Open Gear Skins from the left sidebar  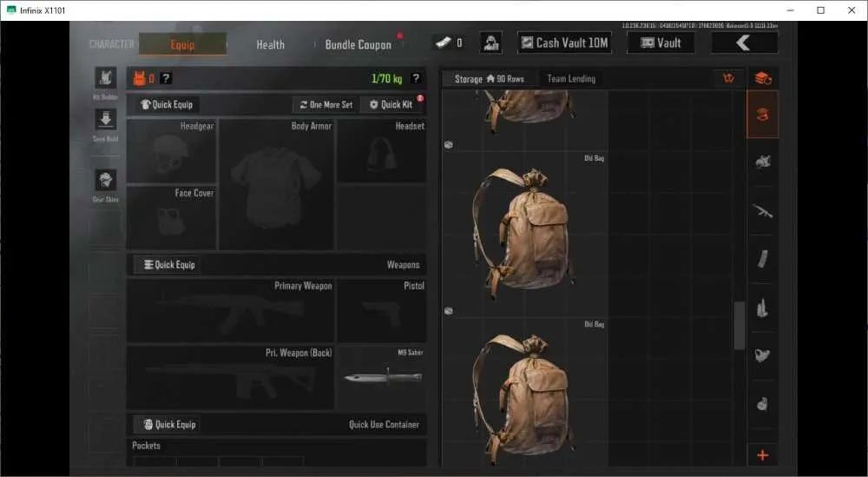tap(105, 180)
